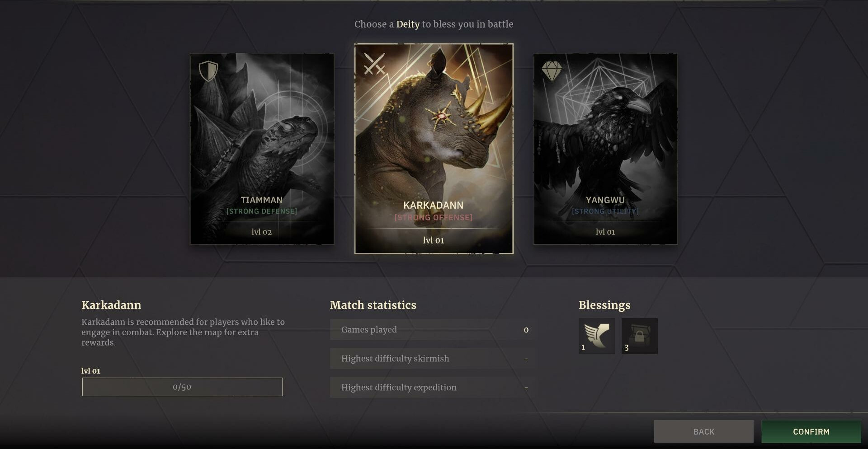Viewport: 868px width, 449px height.
Task: Click the Strong Offense tag on Karkadann
Action: (433, 218)
